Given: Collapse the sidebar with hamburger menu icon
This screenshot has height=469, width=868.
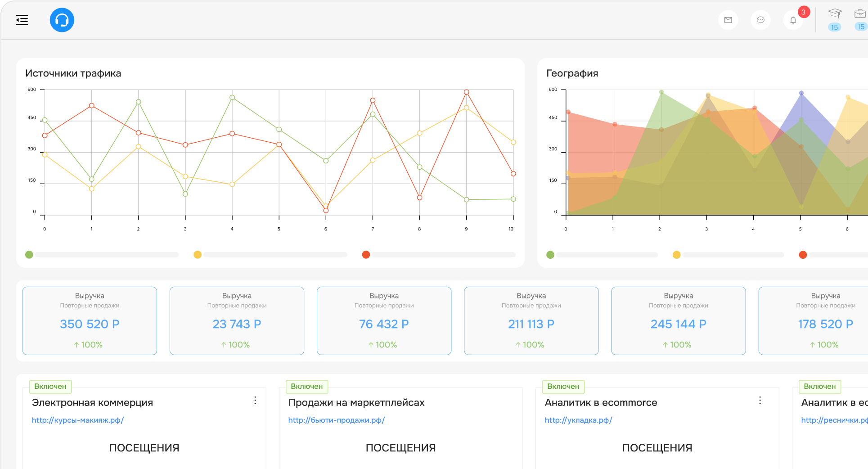Looking at the screenshot, I should coord(22,20).
